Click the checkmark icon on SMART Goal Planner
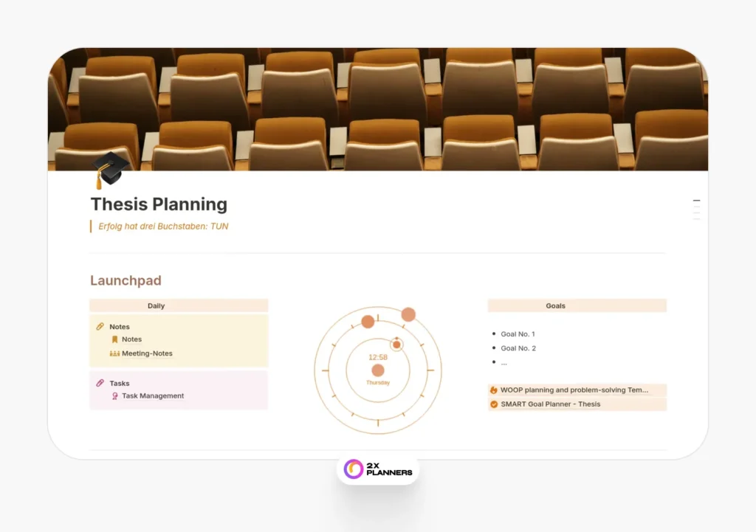This screenshot has width=756, height=532. (x=492, y=404)
